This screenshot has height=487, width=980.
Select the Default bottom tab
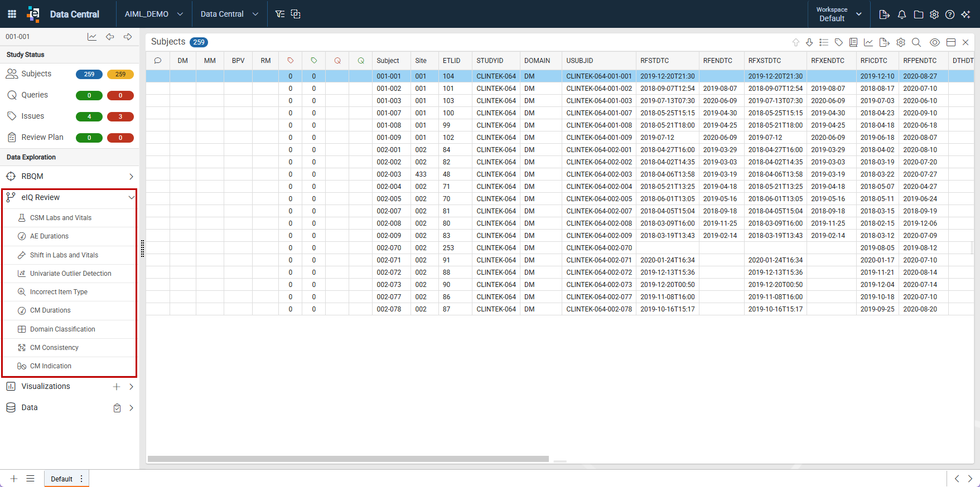61,479
